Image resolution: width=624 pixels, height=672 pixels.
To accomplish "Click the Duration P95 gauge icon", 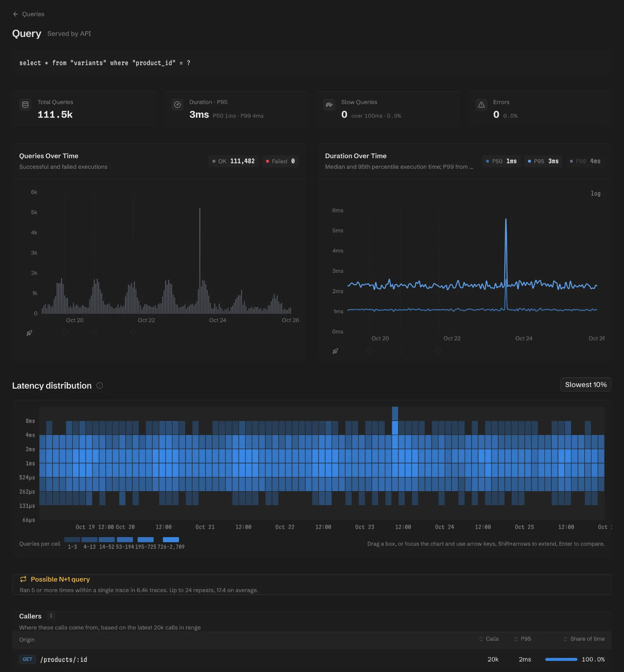I will pyautogui.click(x=177, y=104).
